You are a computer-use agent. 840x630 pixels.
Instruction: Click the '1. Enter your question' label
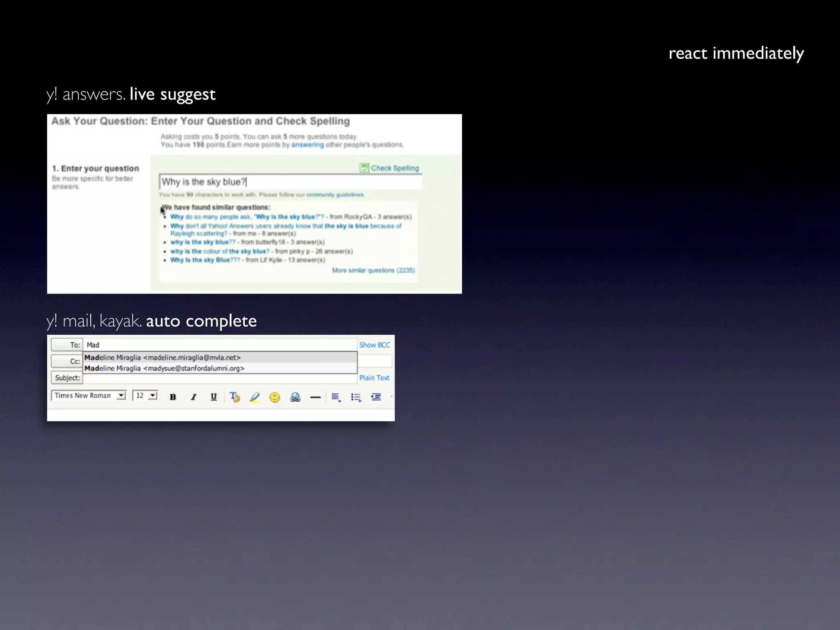click(x=96, y=169)
